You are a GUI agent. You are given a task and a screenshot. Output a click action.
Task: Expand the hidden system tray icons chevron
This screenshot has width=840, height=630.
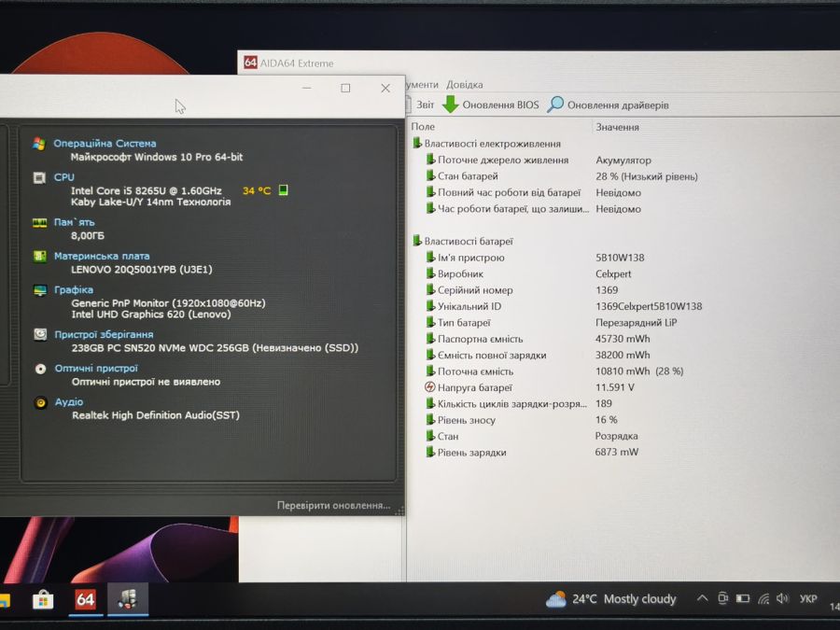(702, 598)
